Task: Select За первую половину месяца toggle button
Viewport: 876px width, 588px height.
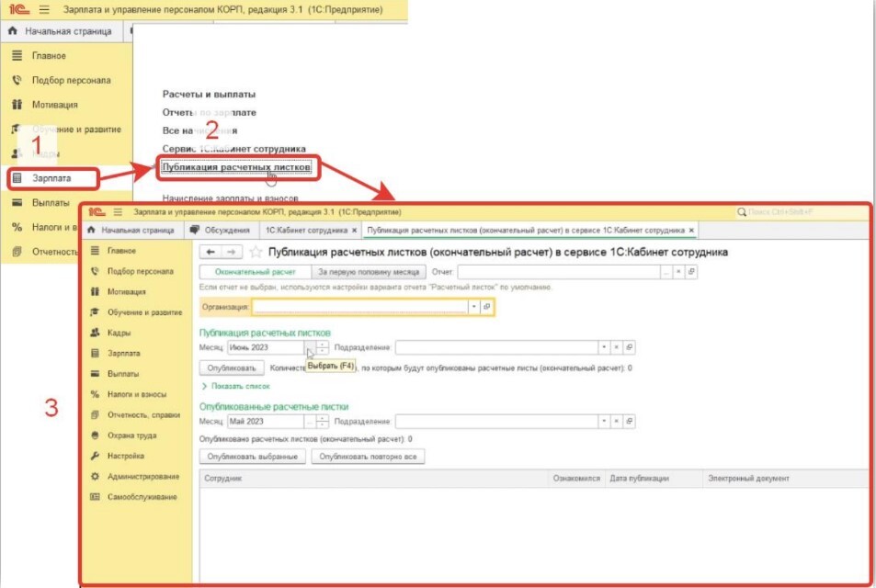Action: (369, 272)
